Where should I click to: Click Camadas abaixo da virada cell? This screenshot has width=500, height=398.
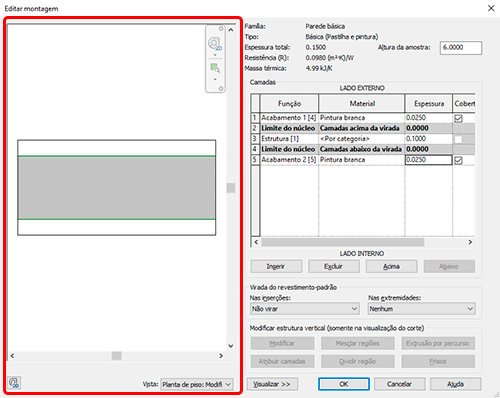[362, 149]
